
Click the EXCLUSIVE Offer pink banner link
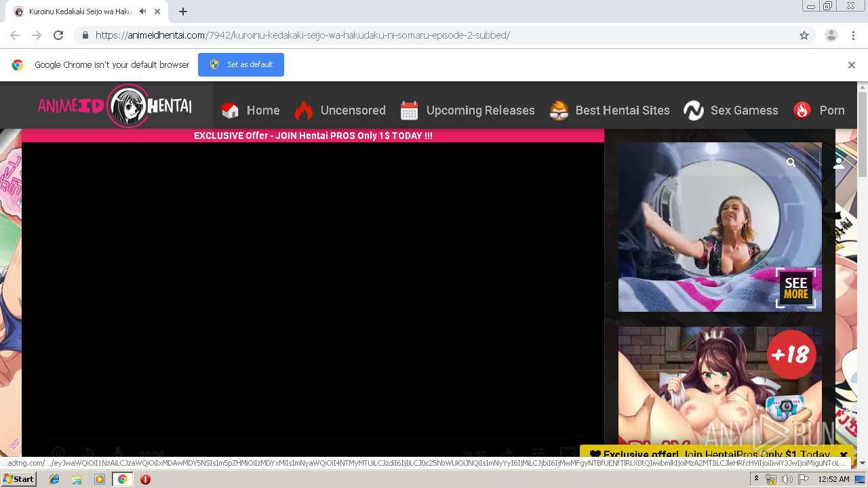pos(313,136)
